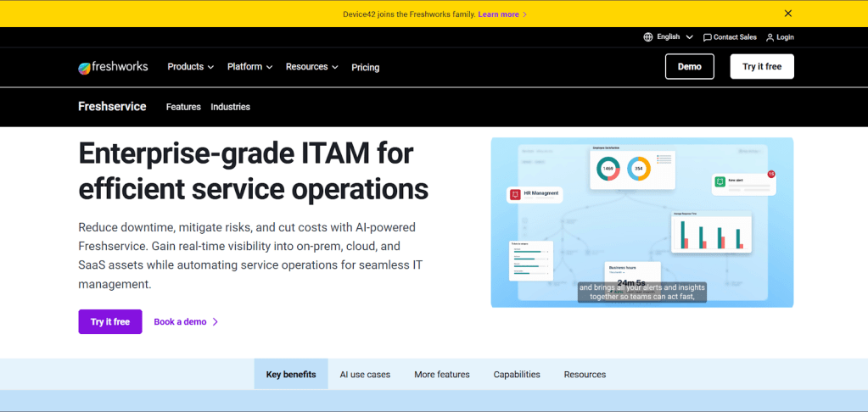Image resolution: width=868 pixels, height=412 pixels.
Task: Follow the Learn more banner link
Action: [501, 14]
